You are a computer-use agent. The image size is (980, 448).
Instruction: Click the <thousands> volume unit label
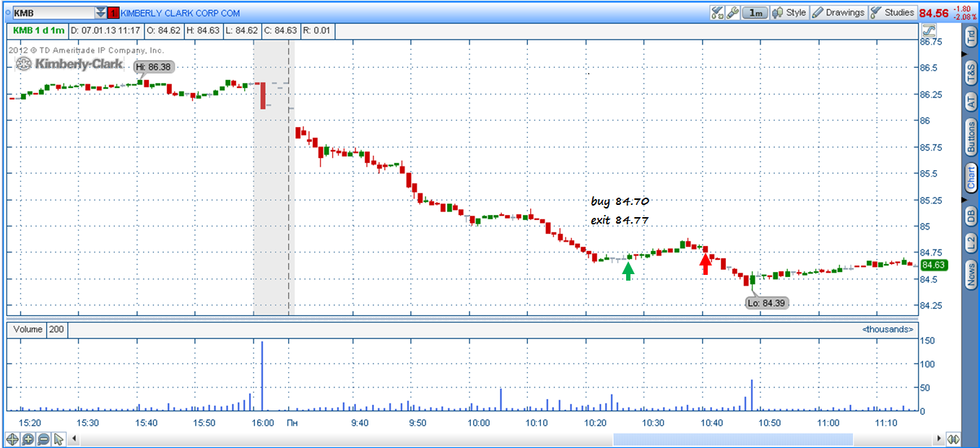coord(888,329)
